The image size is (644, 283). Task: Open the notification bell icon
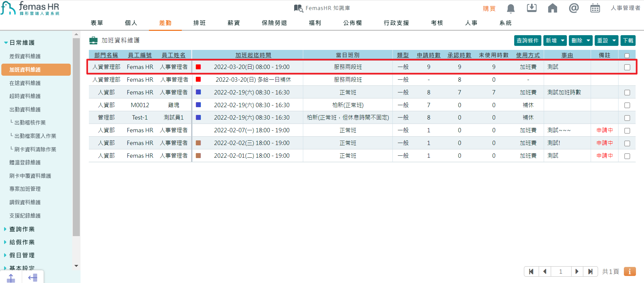pyautogui.click(x=511, y=8)
